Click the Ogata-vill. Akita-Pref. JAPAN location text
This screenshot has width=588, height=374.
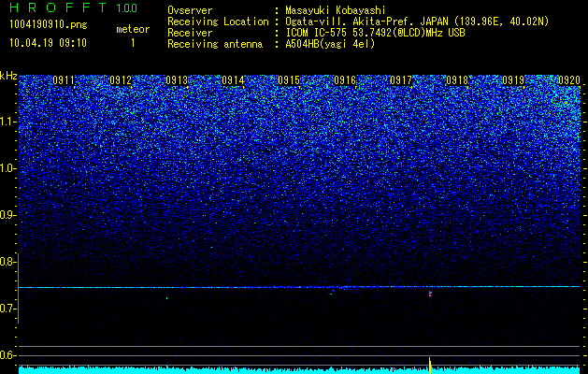415,22
